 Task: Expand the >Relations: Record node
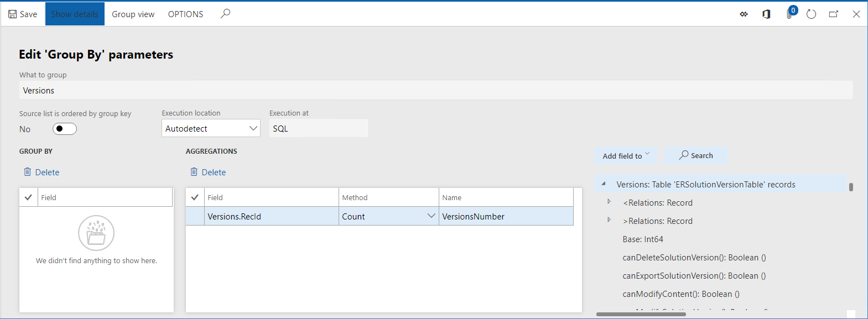pos(609,221)
